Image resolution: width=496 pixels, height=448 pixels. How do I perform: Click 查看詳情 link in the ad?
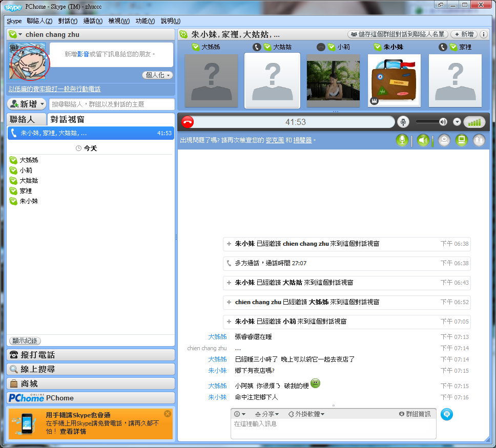pos(73,431)
